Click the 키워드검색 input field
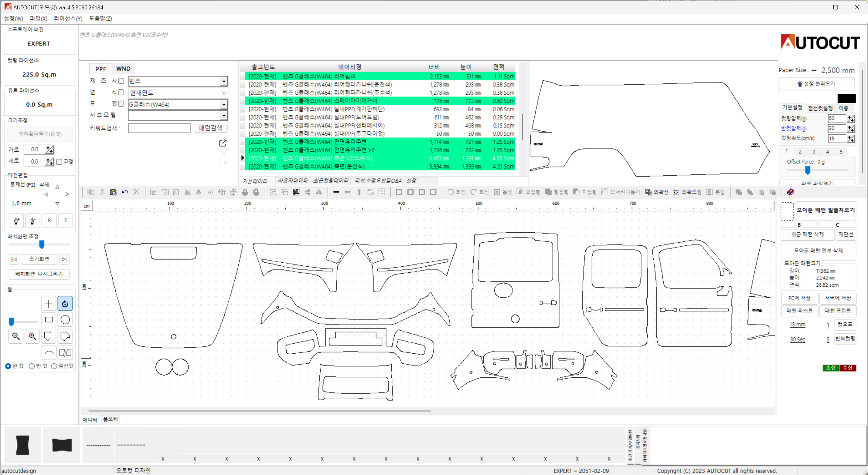 coord(159,128)
